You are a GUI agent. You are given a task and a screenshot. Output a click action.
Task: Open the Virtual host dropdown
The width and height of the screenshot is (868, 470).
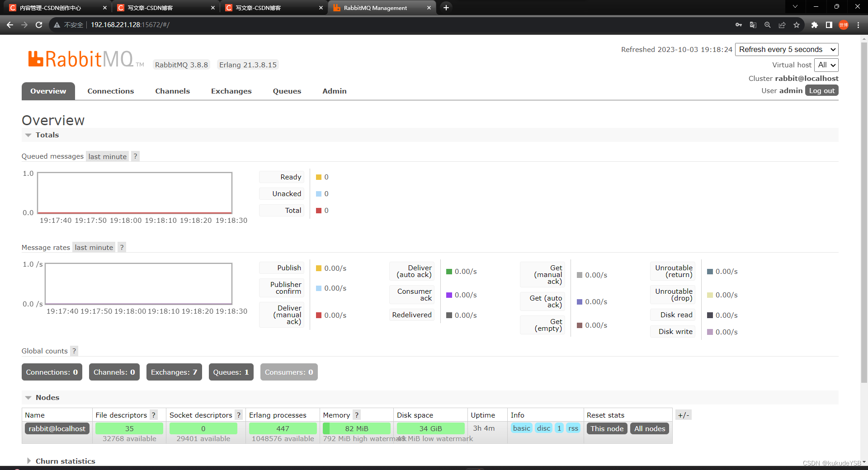pos(826,65)
